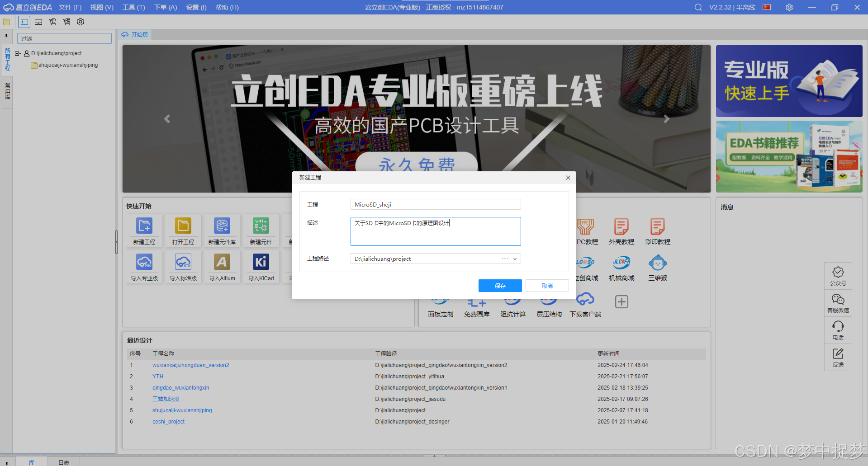The height and width of the screenshot is (466, 868).
Task: Click the 取消 button in dialog
Action: click(547, 286)
